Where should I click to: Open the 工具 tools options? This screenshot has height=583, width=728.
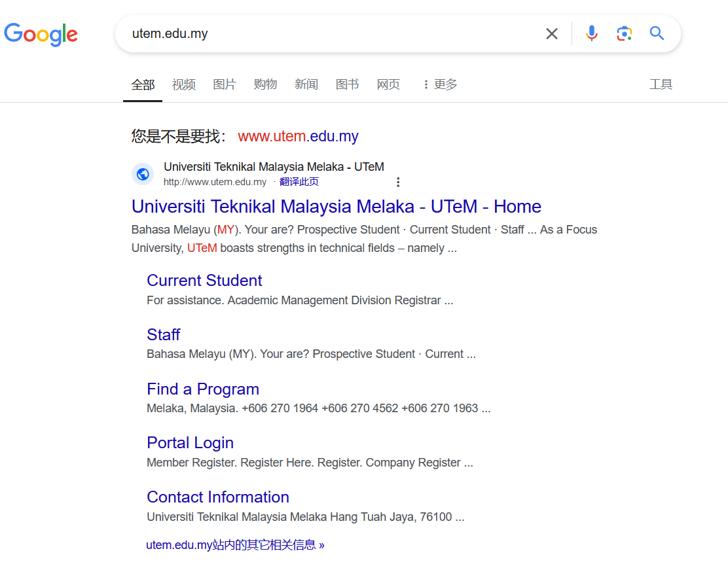tap(661, 84)
